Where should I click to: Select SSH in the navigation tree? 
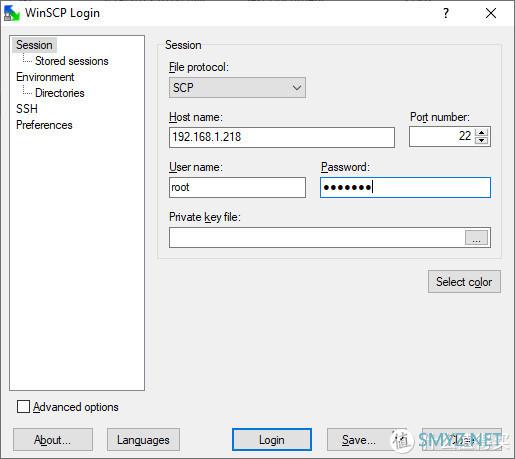tap(27, 109)
